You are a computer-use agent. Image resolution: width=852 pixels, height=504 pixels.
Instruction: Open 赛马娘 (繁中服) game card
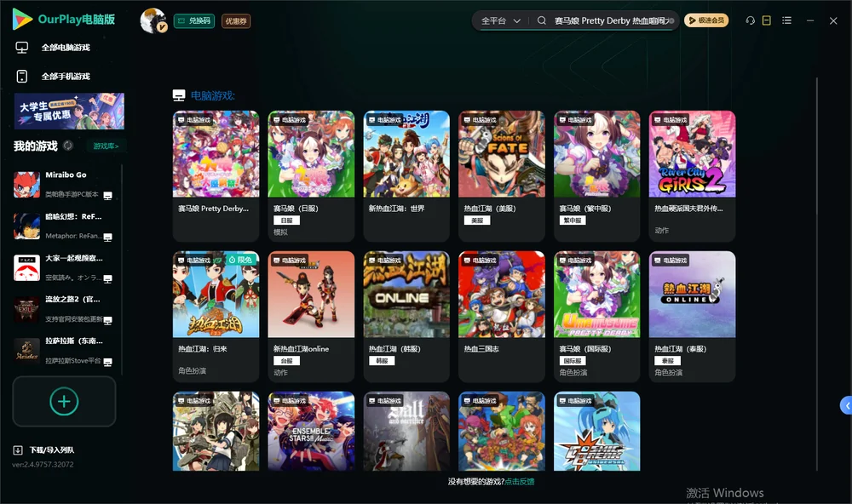pyautogui.click(x=596, y=176)
